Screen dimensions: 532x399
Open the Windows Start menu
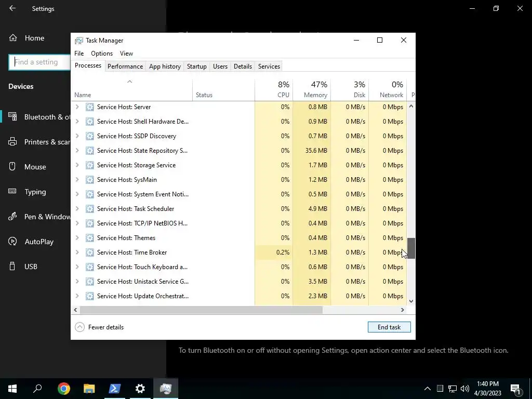(12, 389)
